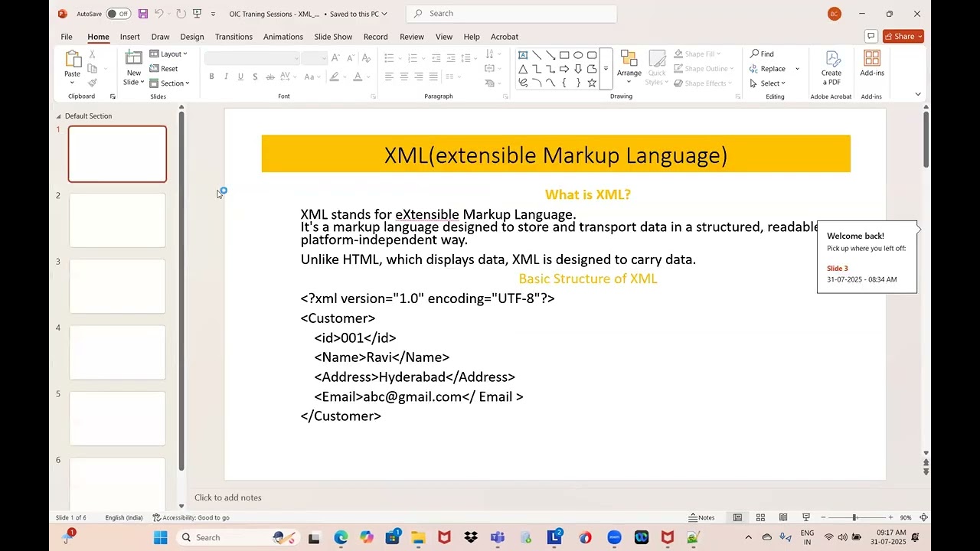Open the Insert ribbon tab
Viewport: 980px width, 551px height.
(x=130, y=37)
